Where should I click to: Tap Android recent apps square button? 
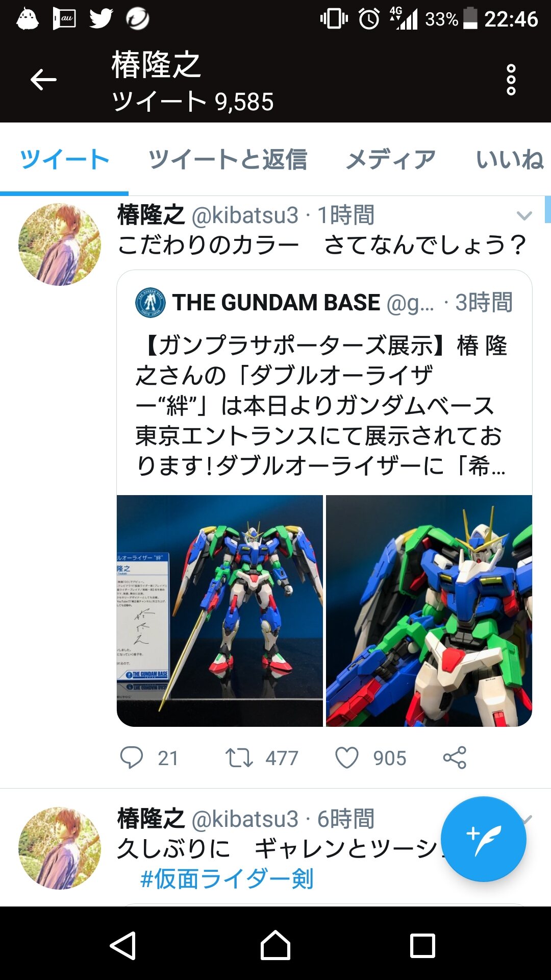422,946
